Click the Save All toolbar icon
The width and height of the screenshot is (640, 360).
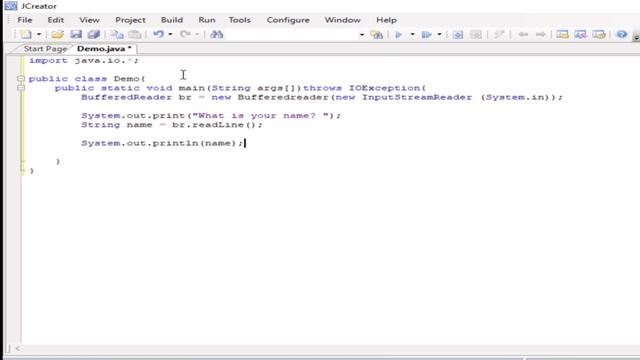(94, 35)
